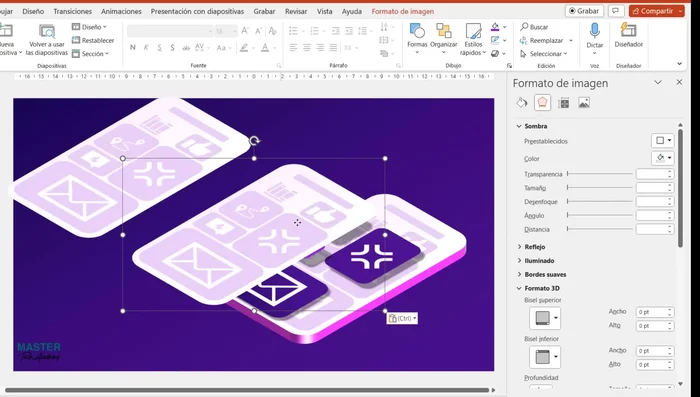Open the Preestablecidos shadow dropdown
The height and width of the screenshot is (397, 700).
662,141
